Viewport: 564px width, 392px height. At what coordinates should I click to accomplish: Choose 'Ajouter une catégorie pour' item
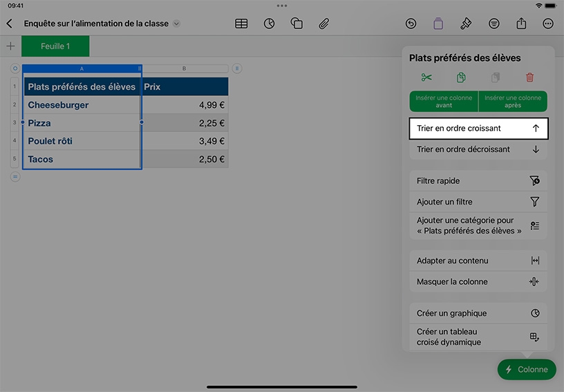[x=478, y=225]
